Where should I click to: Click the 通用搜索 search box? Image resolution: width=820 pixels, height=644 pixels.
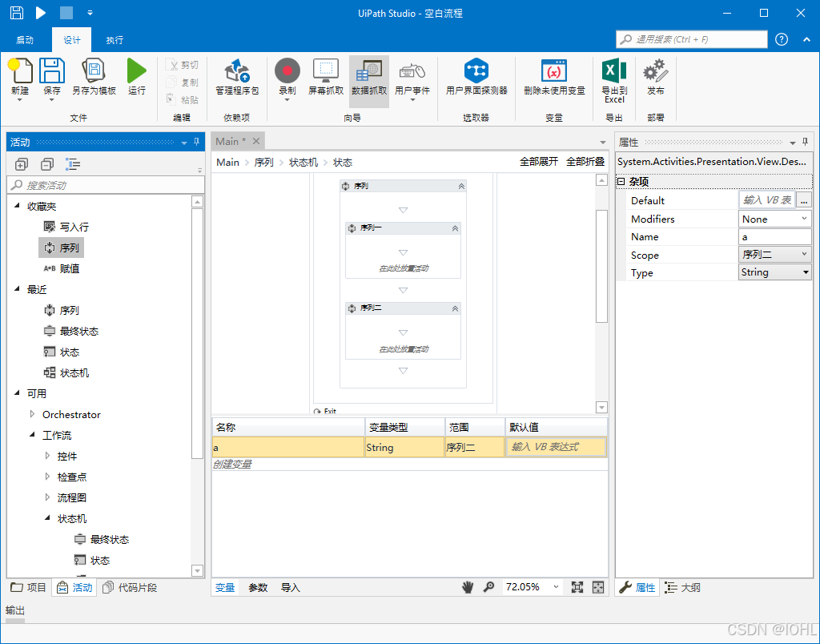click(691, 39)
